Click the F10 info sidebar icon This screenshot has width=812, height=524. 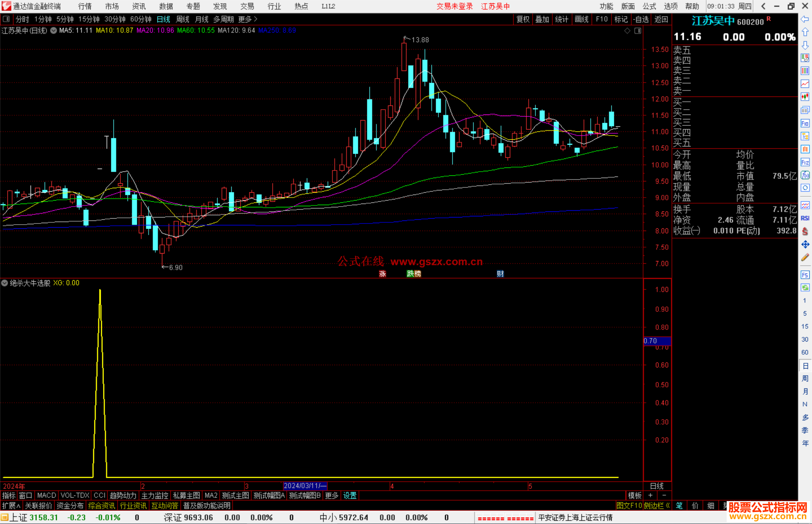pos(805,123)
